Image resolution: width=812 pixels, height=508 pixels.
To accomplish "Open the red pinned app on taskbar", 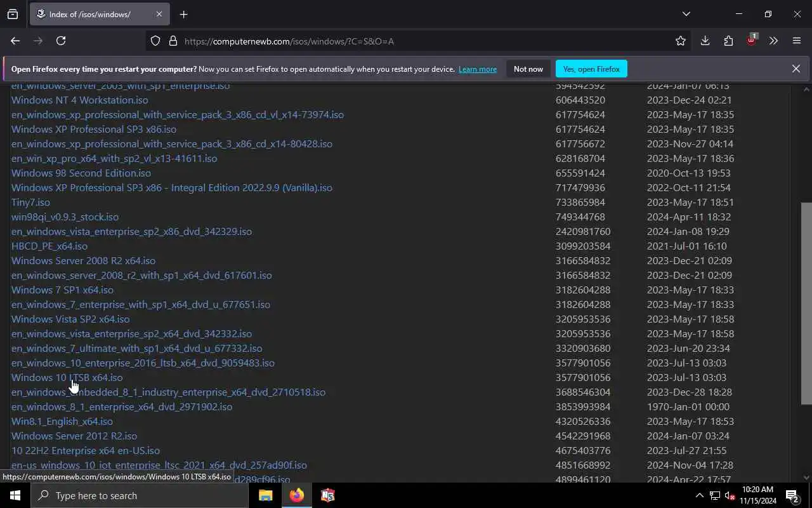I will pyautogui.click(x=327, y=495).
